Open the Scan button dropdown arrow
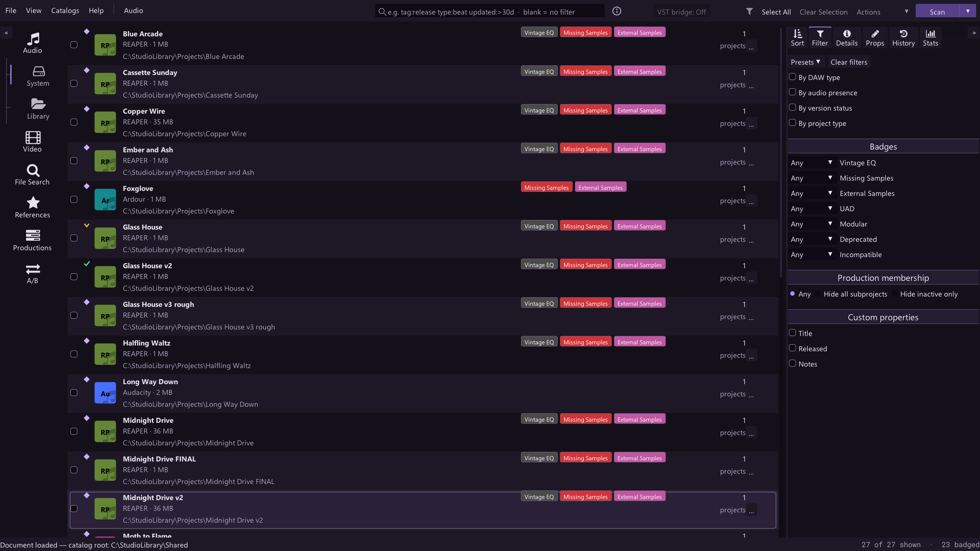Screen dimensions: 980x551 click(x=968, y=11)
